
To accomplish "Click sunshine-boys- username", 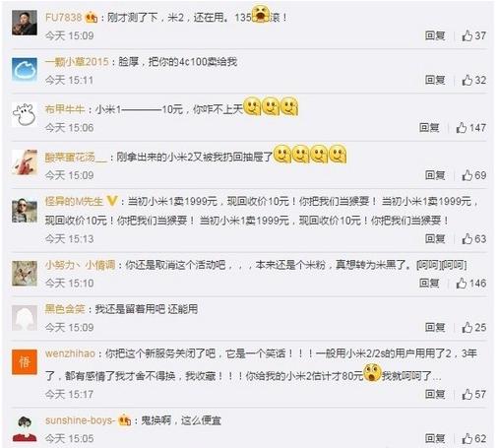I will tap(81, 420).
